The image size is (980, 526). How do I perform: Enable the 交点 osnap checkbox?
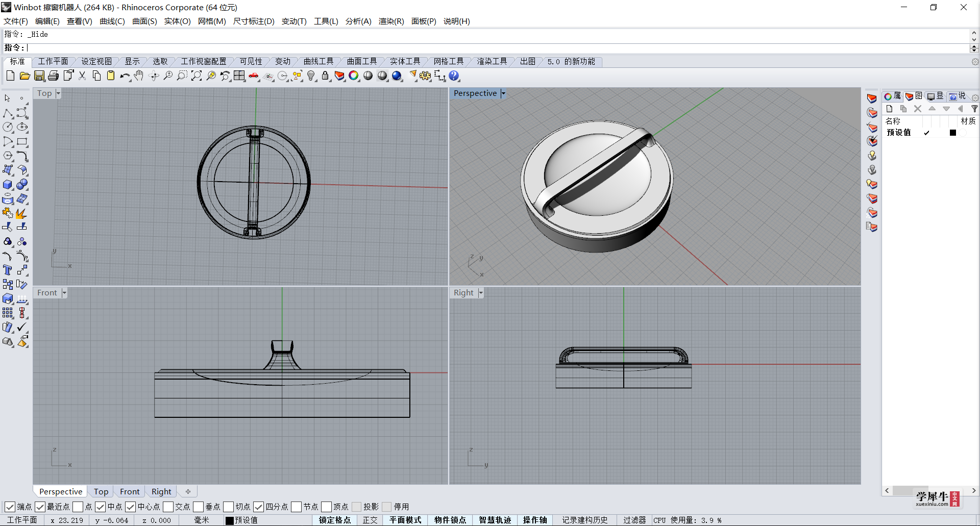[x=168, y=507]
